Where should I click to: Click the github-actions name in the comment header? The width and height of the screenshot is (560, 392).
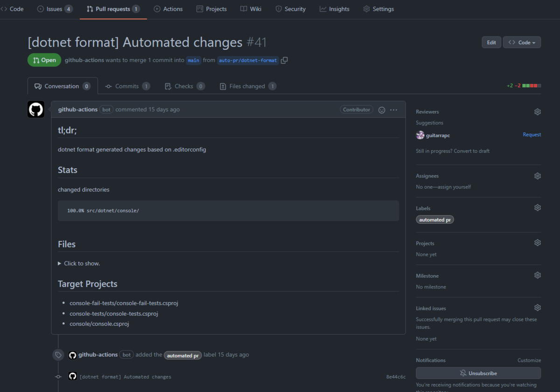78,110
